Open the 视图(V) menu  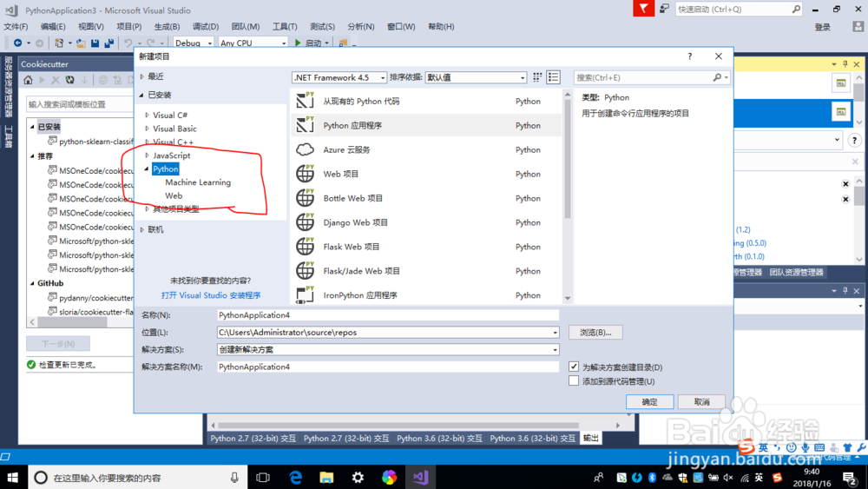(91, 27)
